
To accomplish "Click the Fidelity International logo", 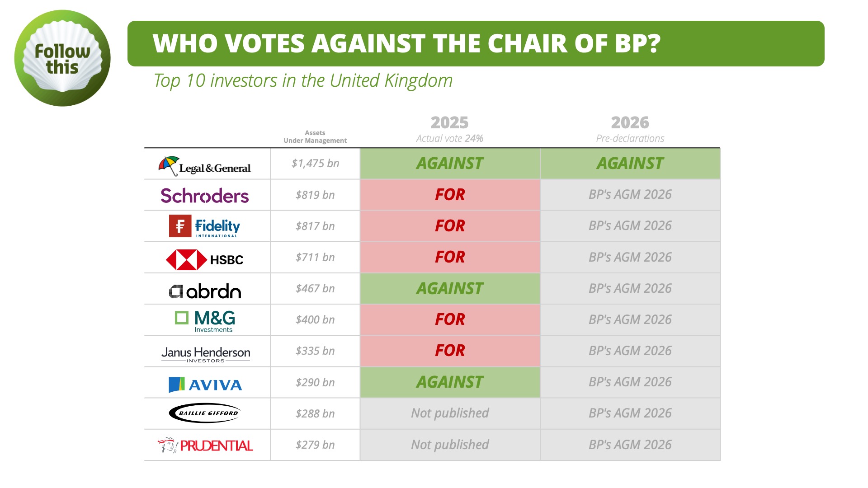I will coord(205,226).
